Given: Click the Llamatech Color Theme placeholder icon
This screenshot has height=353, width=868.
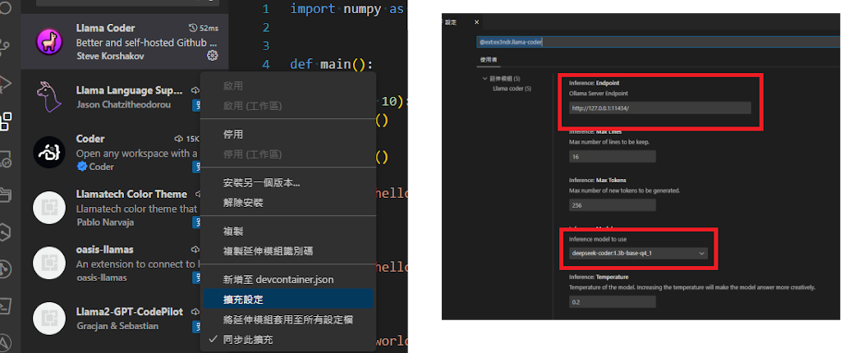Looking at the screenshot, I should pos(49,208).
